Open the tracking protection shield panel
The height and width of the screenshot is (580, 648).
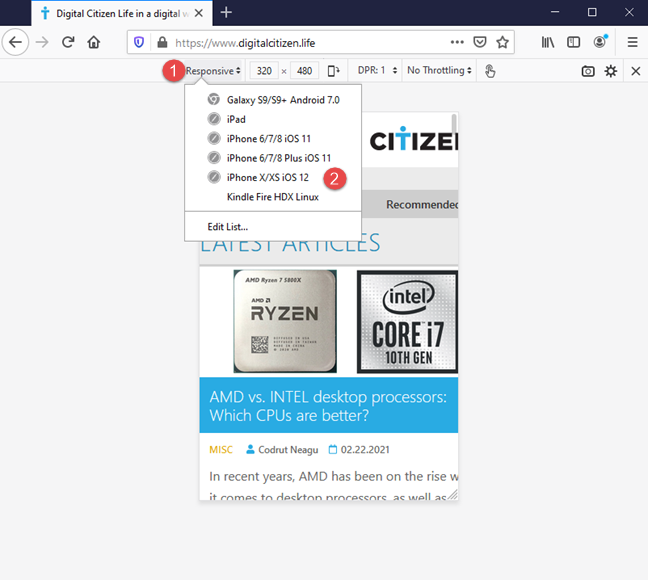[x=139, y=42]
